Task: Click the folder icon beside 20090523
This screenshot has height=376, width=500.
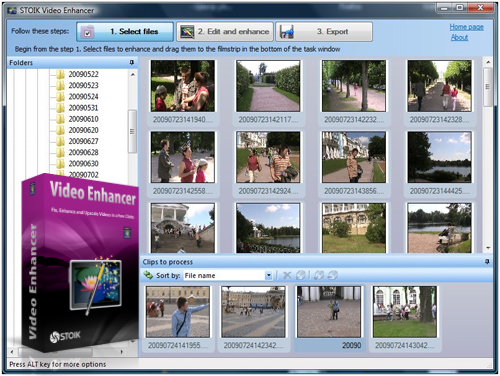Action: (60, 85)
